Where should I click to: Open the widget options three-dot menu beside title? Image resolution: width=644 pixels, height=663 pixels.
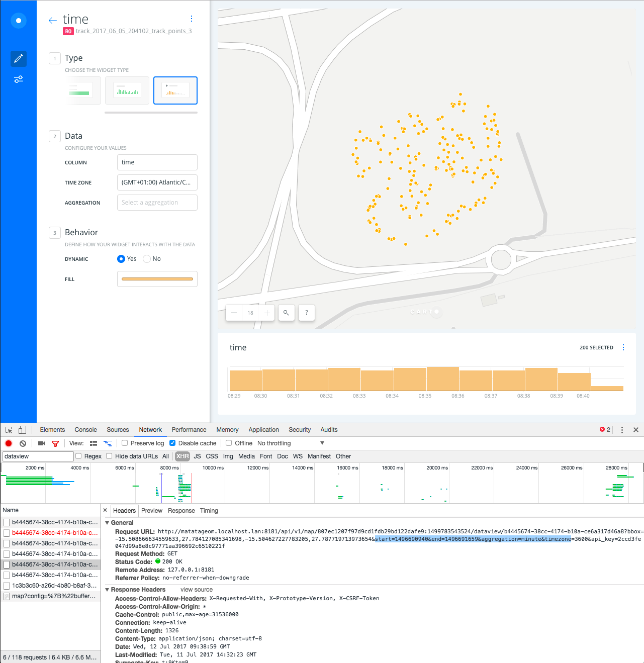pos(192,19)
